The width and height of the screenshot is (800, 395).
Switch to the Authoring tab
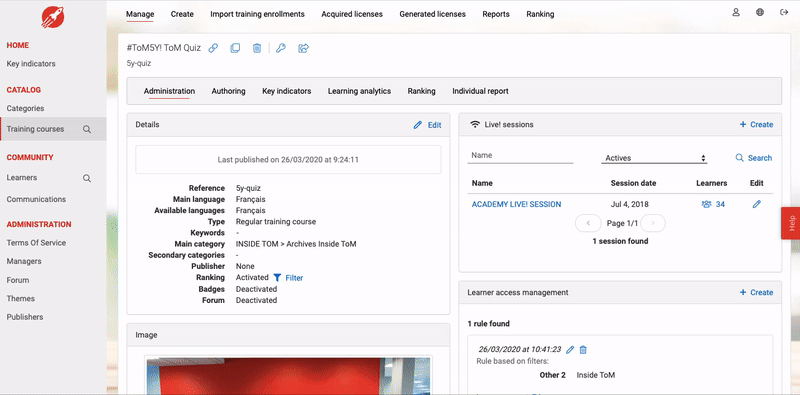(229, 91)
